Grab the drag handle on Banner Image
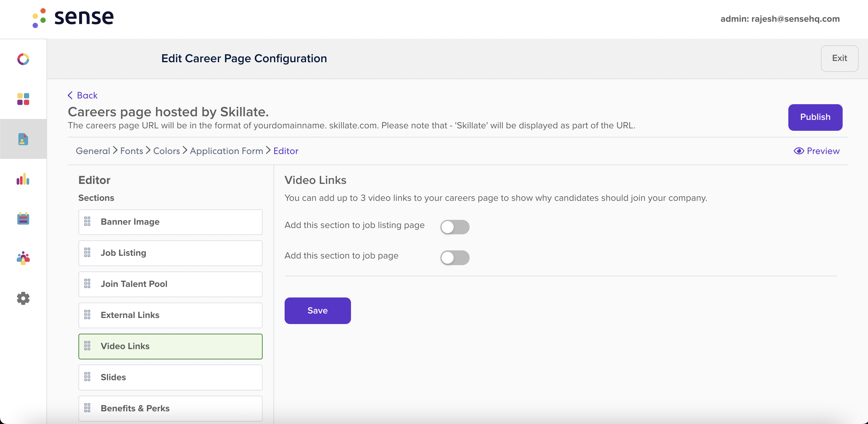Screen dimensions: 868x424 coord(87,221)
